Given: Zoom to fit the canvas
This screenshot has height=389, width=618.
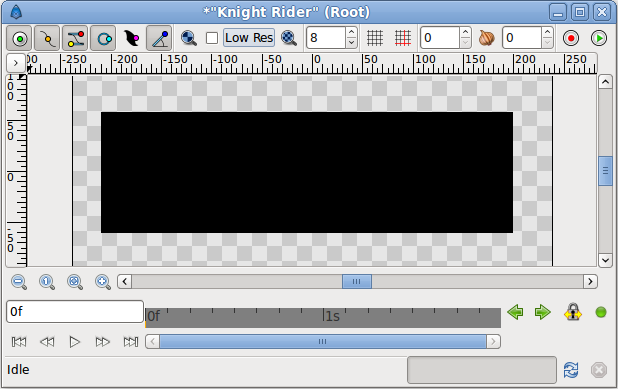Looking at the screenshot, I should pyautogui.click(x=75, y=282).
